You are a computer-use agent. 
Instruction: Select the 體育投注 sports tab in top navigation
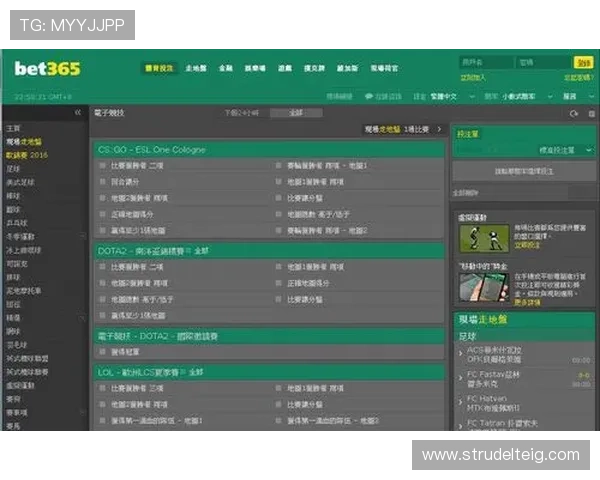click(x=159, y=69)
